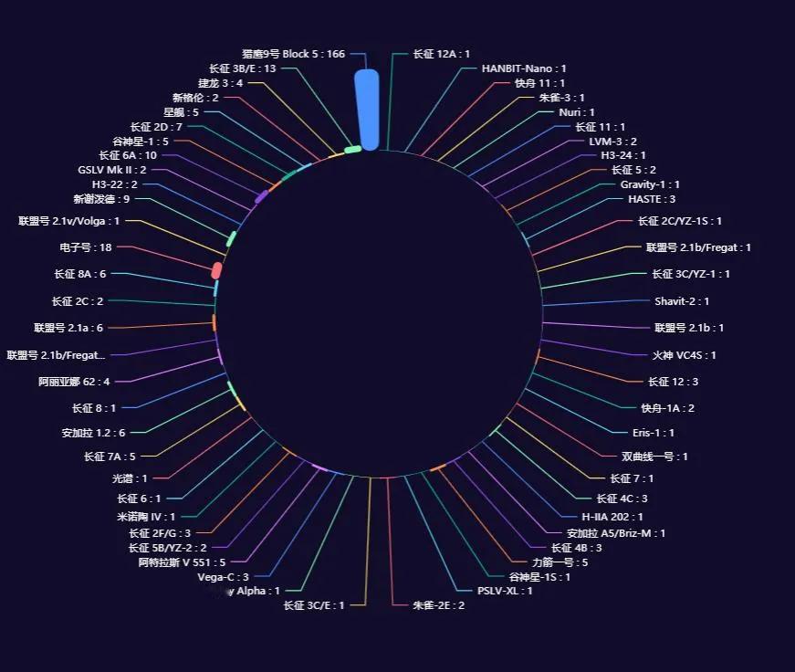
Task: Select the '谷神星-1S : 1' label
Action: [539, 577]
